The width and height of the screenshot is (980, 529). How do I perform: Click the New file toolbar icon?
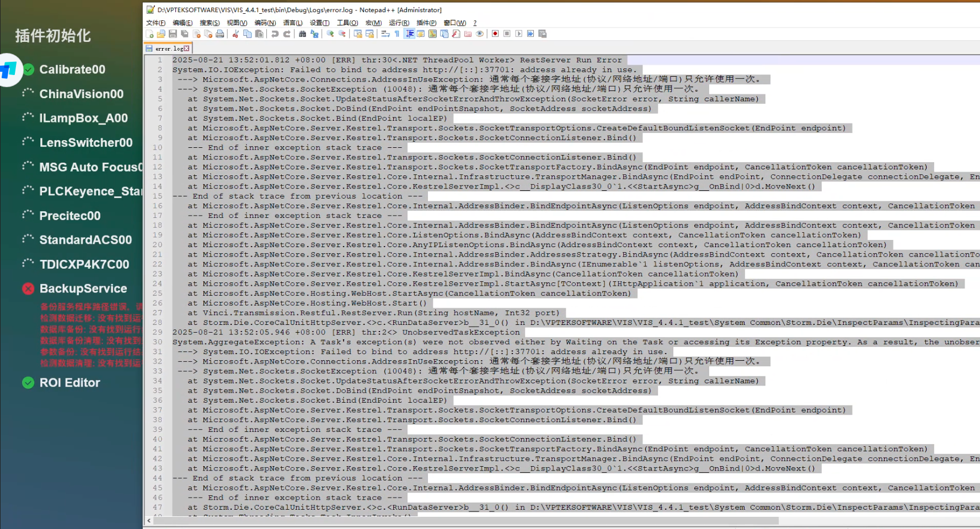click(149, 34)
